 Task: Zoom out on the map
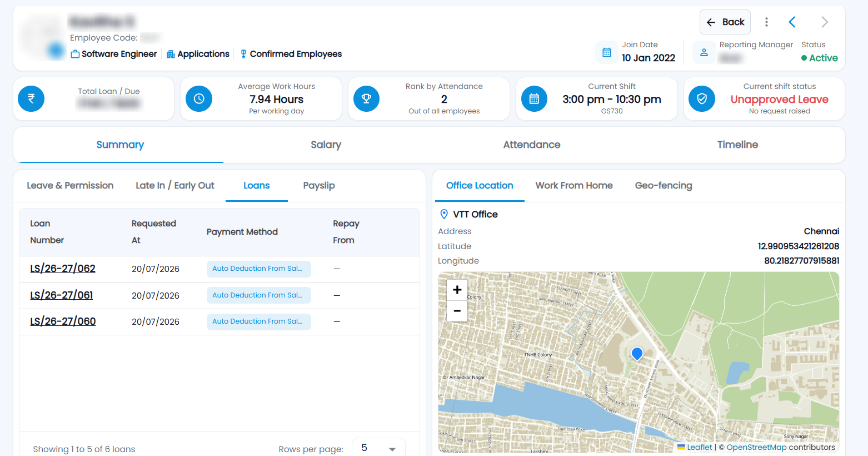tap(457, 311)
